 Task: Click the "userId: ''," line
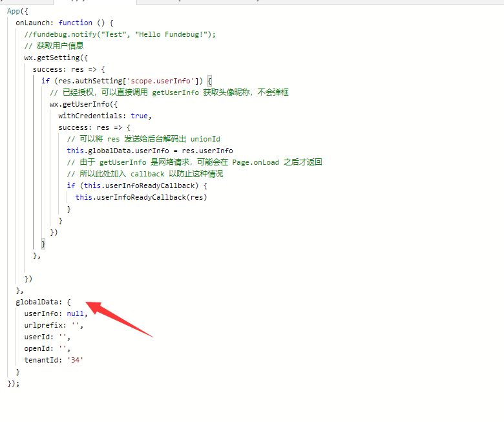pyautogui.click(x=47, y=337)
